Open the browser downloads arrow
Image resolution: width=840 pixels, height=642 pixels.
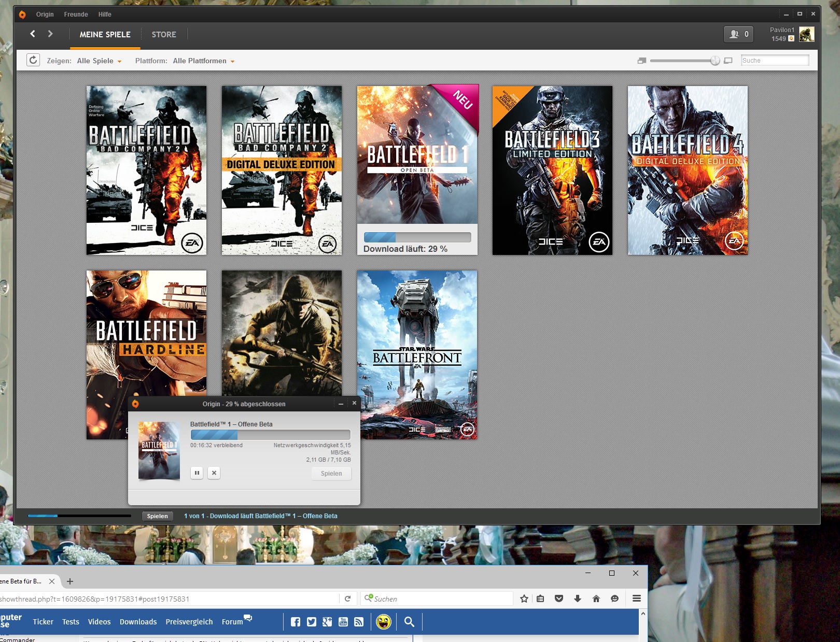click(578, 598)
